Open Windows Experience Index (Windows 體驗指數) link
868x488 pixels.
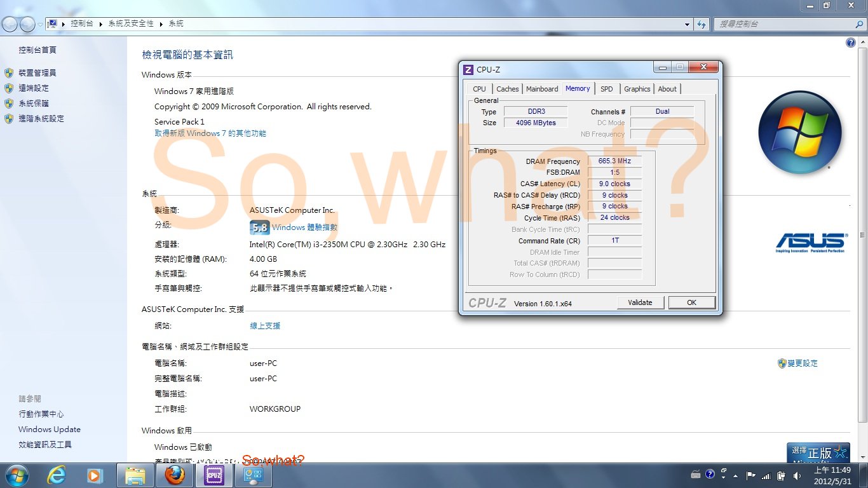(304, 227)
